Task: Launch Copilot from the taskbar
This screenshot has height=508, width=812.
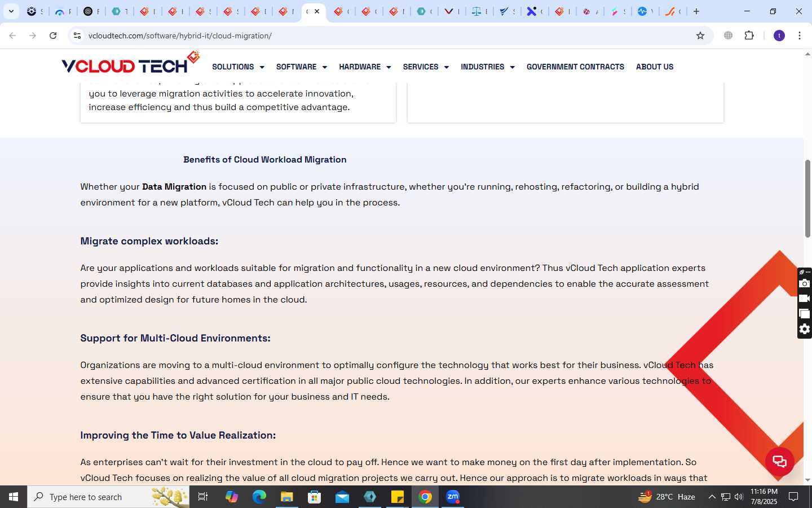Action: (x=231, y=497)
